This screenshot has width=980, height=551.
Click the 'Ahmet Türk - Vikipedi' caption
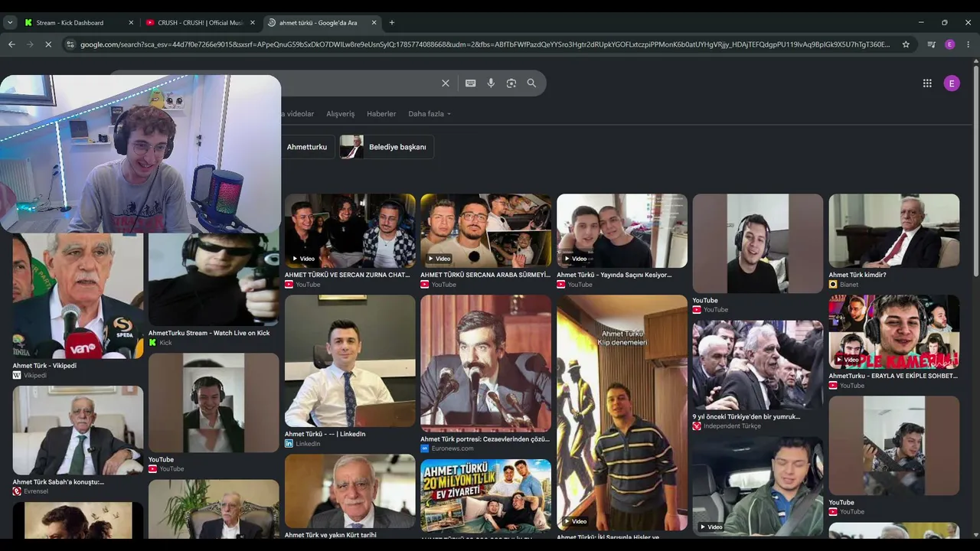pyautogui.click(x=44, y=366)
